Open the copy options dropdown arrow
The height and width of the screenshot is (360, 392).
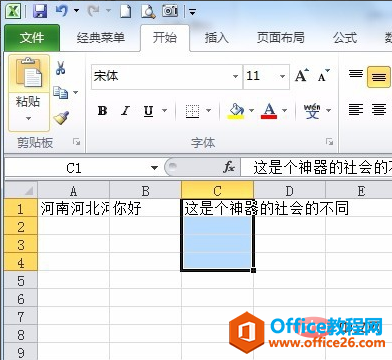pyautogui.click(x=76, y=92)
